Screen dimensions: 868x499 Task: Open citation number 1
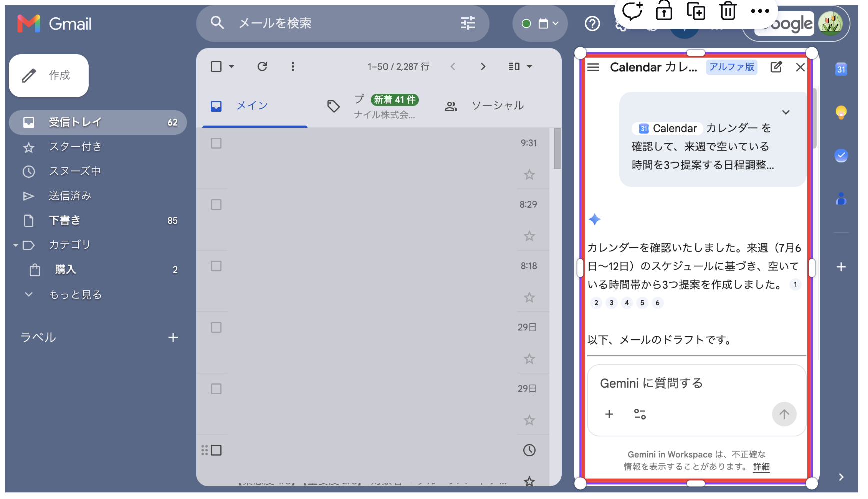[795, 285]
